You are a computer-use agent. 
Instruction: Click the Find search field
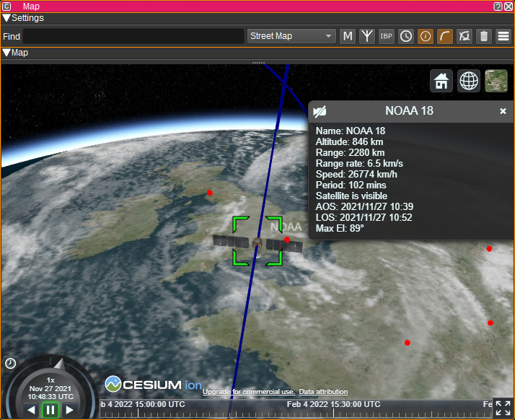[x=133, y=36]
